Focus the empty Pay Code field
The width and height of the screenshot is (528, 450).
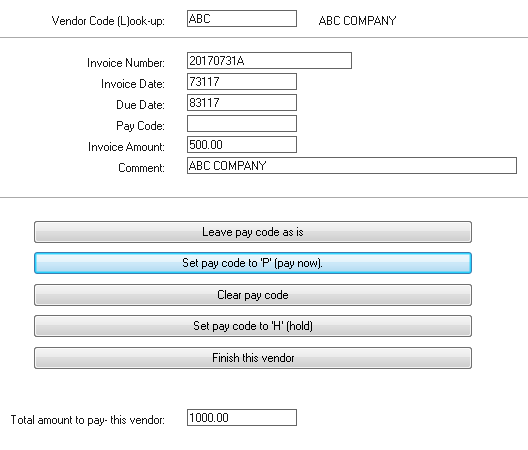[242, 124]
